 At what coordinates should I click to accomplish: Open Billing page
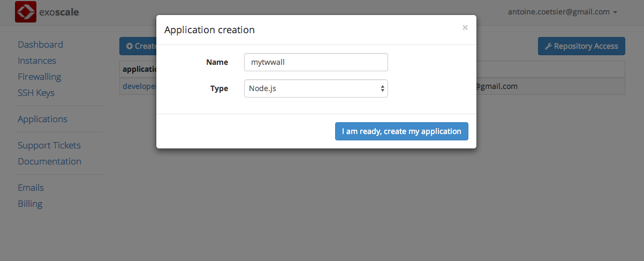30,204
